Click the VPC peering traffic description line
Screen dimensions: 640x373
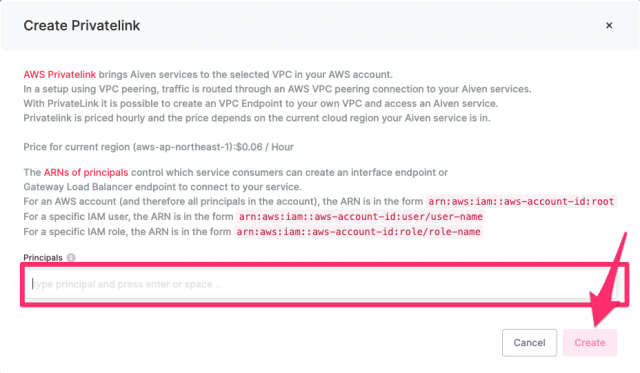tap(277, 89)
